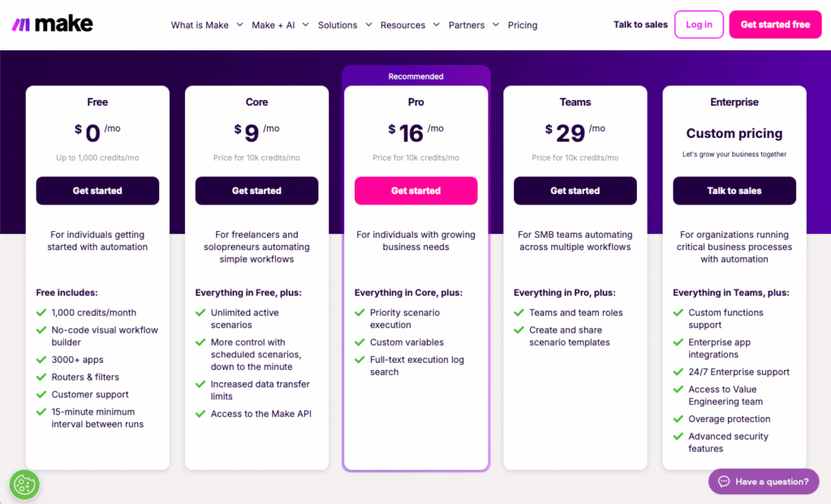The image size is (831, 504).
Task: Open the Resources dropdown
Action: (x=403, y=24)
